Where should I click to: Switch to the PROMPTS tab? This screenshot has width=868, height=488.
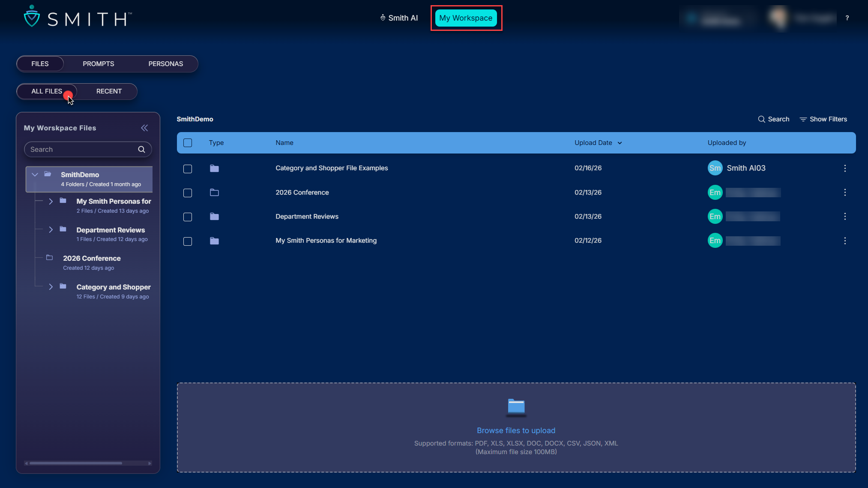pyautogui.click(x=98, y=64)
